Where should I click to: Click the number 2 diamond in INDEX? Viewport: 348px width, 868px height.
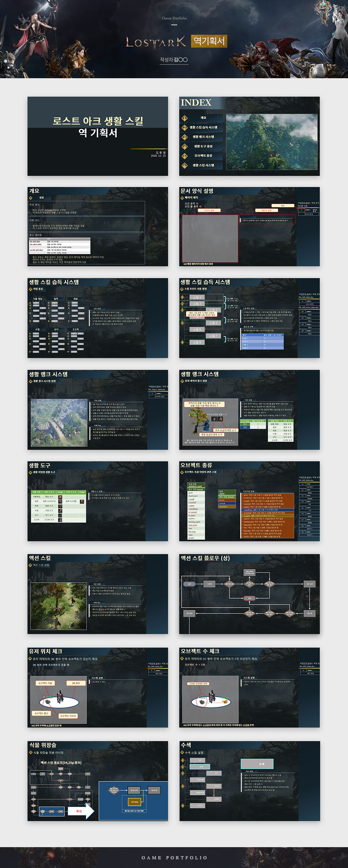tap(185, 128)
